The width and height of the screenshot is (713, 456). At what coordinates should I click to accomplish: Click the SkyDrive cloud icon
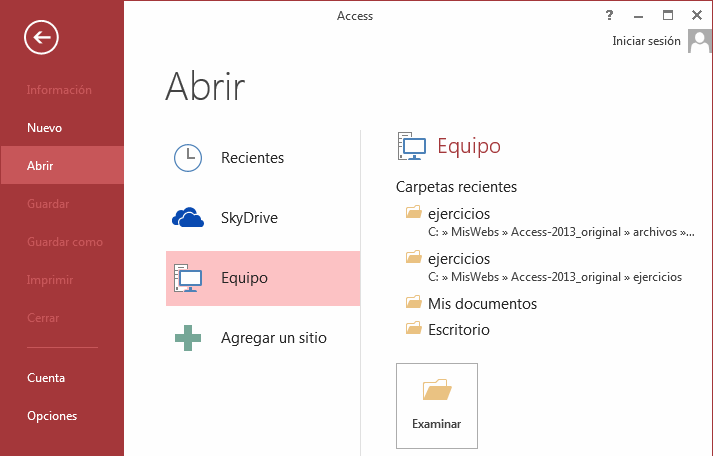[x=187, y=218]
